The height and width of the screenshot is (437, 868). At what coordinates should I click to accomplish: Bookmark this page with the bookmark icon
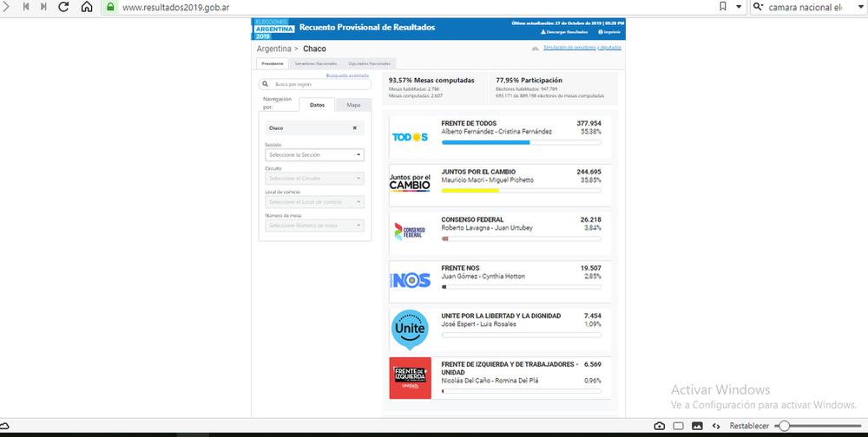(724, 7)
